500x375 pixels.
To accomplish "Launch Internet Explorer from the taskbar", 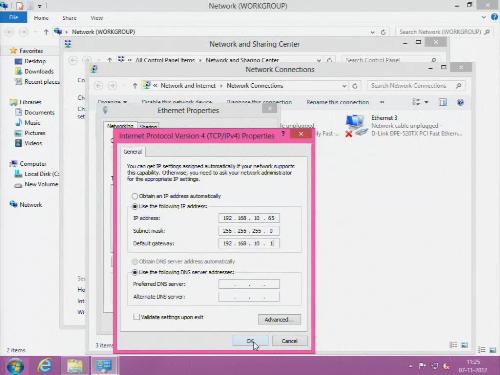I will tap(45, 366).
